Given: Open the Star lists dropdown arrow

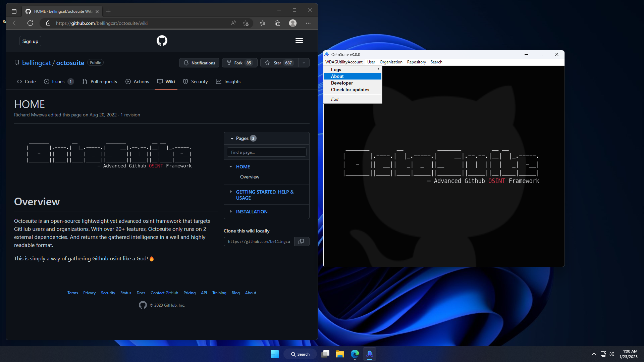Looking at the screenshot, I should click(x=304, y=63).
